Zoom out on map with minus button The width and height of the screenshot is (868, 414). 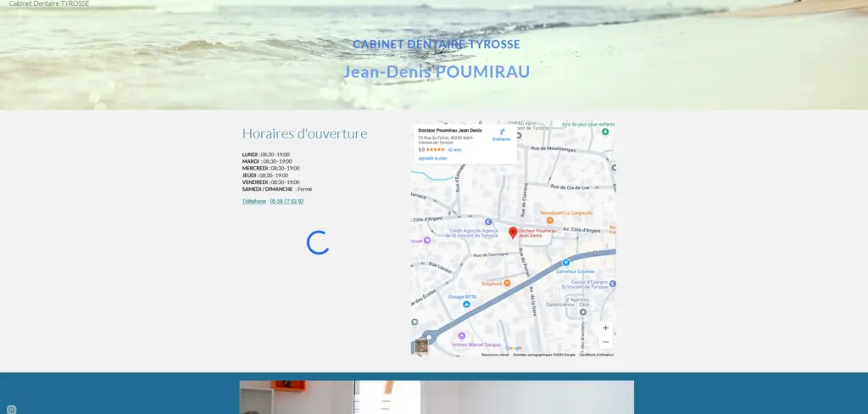click(x=605, y=342)
